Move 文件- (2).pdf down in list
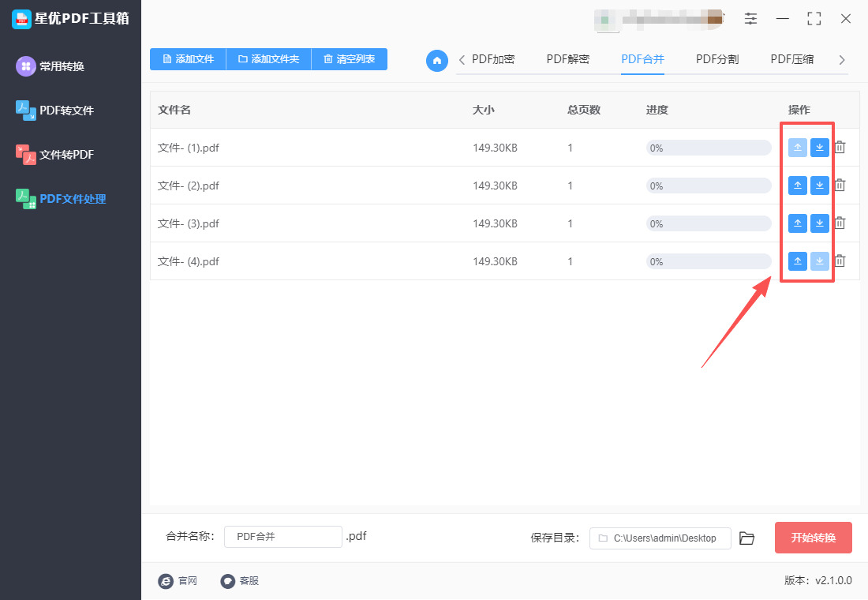The height and width of the screenshot is (600, 868). coord(819,186)
